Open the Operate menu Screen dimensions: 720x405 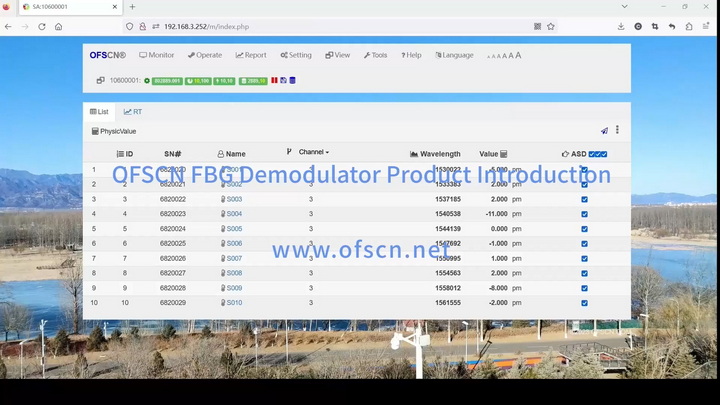(205, 55)
